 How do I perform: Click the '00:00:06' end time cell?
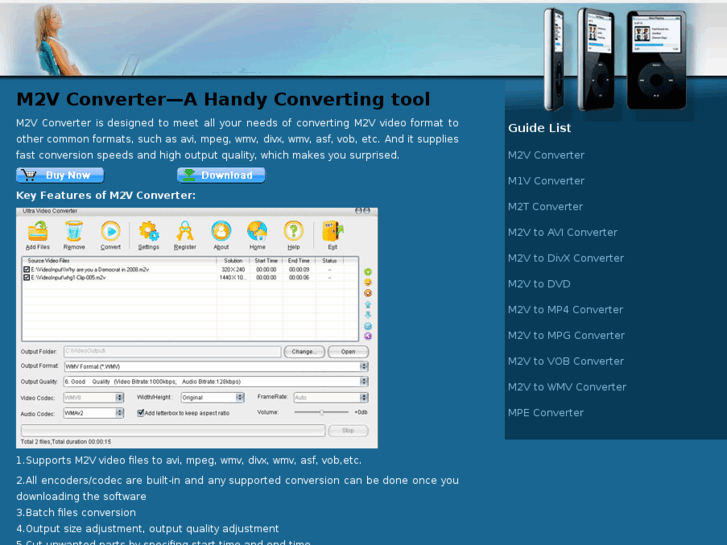[x=299, y=277]
